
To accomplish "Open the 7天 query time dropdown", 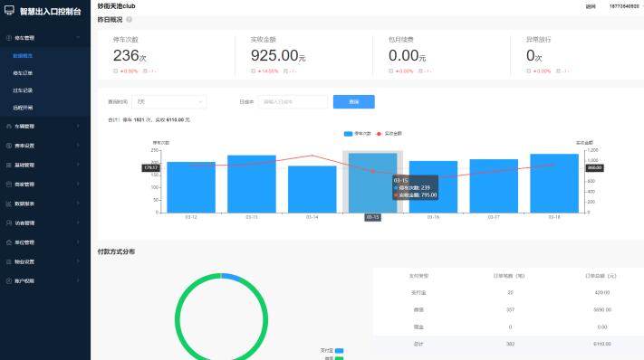I will (x=169, y=101).
